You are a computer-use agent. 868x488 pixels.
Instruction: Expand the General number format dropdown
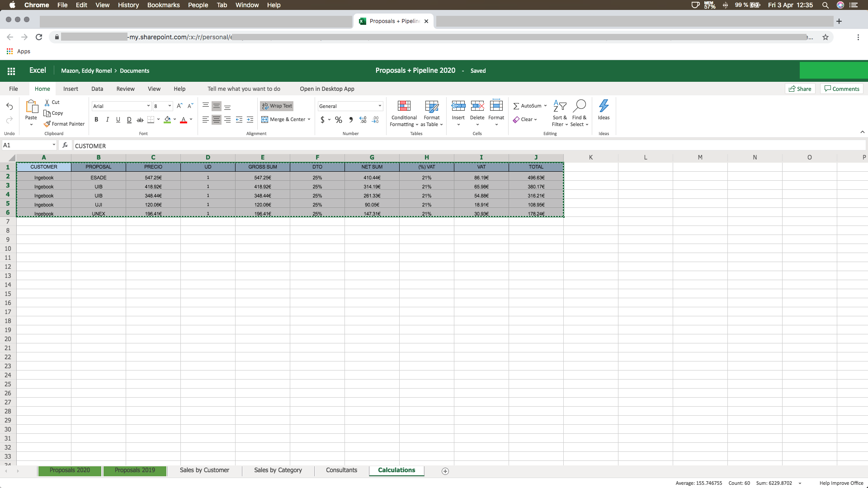point(380,106)
